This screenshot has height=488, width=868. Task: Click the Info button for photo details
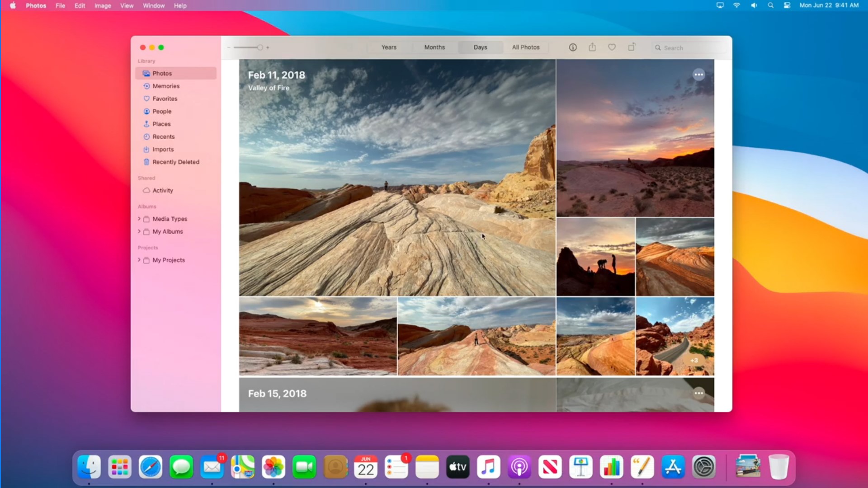pos(572,47)
